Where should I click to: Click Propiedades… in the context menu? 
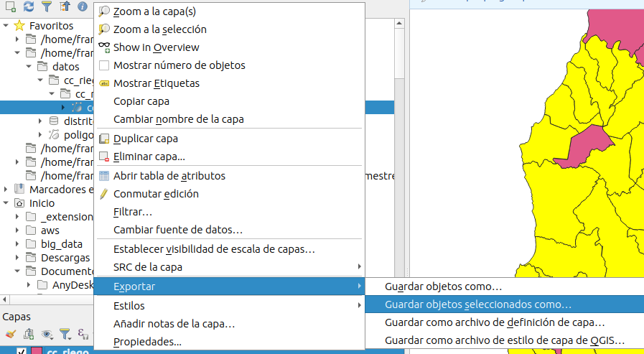[x=147, y=342]
